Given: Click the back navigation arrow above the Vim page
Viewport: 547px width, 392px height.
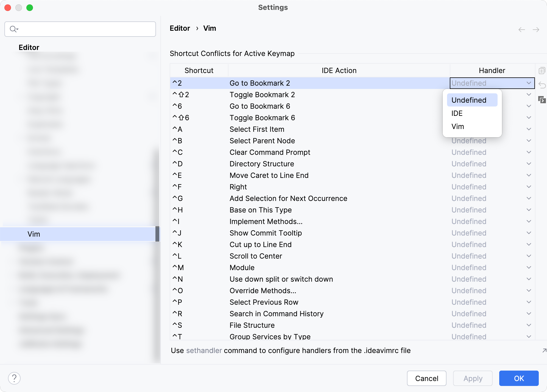Looking at the screenshot, I should (x=521, y=29).
